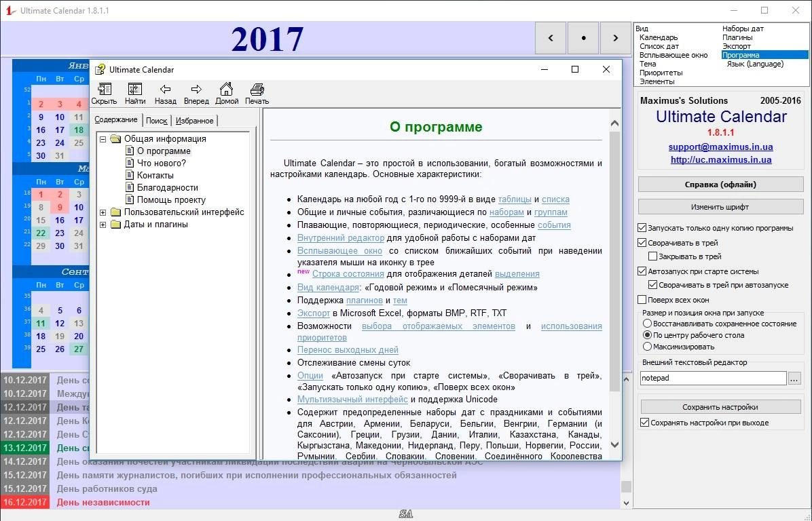Click the Справка (офлайн) button
Screen dimensions: 812x521
pos(720,185)
